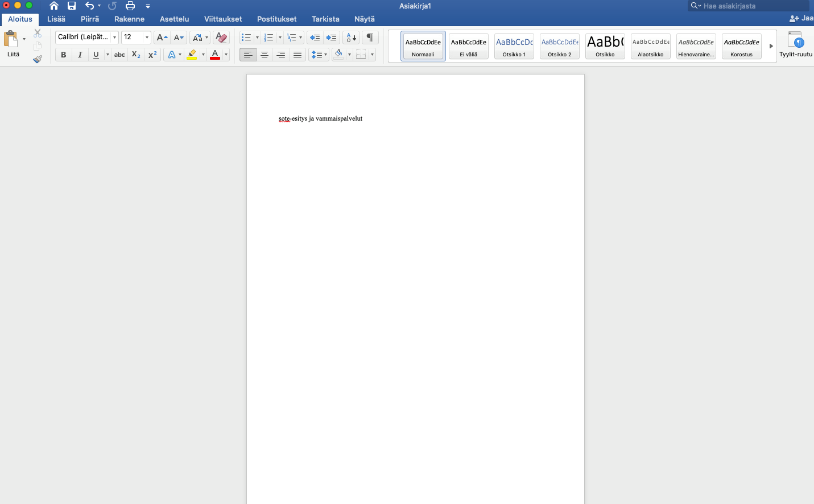Apply the Otsikko 1 style
814x504 pixels.
tap(514, 46)
